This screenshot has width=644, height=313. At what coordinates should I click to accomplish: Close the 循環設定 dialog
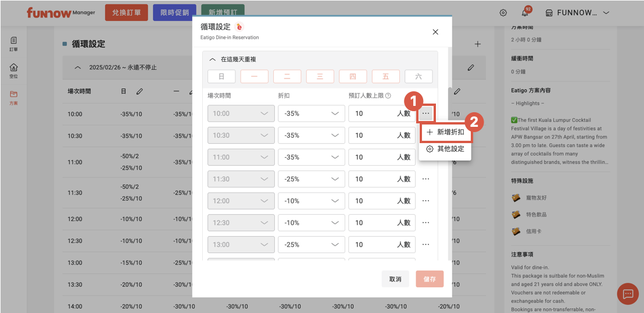coord(435,32)
